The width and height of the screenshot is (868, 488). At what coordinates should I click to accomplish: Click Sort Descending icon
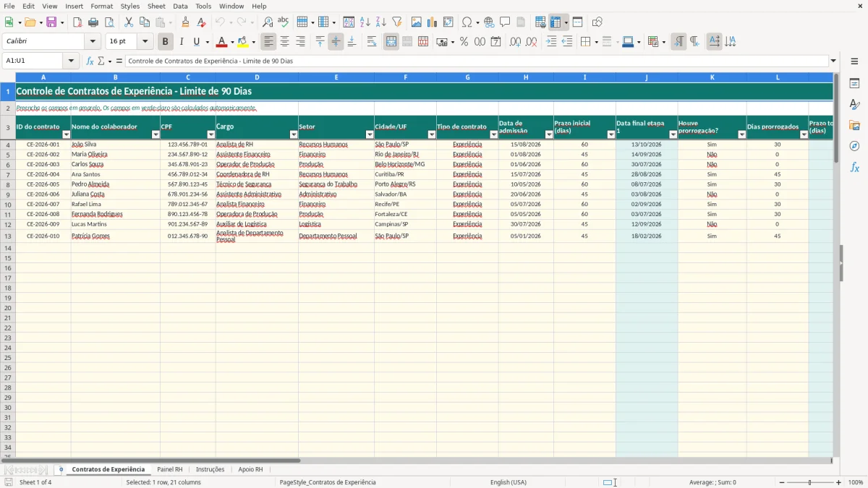click(x=380, y=22)
